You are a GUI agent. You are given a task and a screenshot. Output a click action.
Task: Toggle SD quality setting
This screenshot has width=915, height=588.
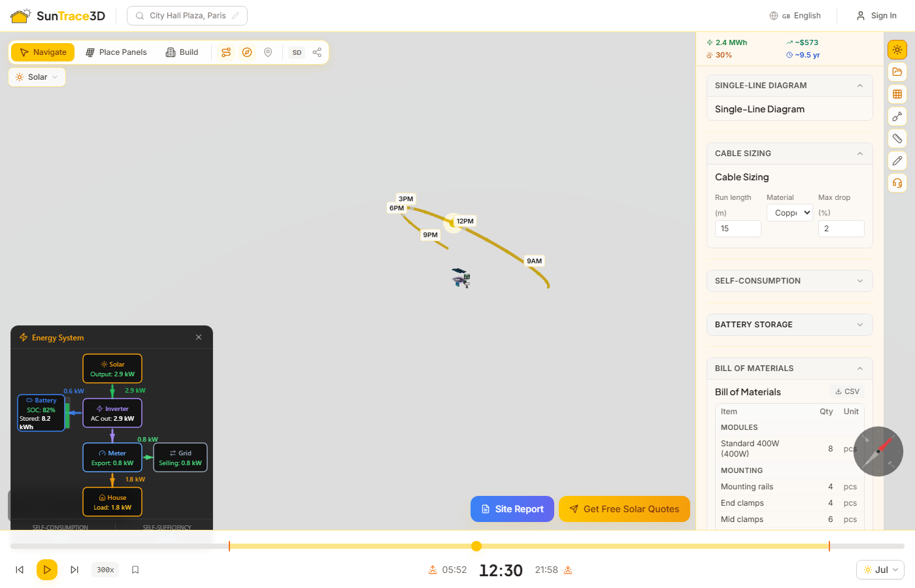pos(297,52)
